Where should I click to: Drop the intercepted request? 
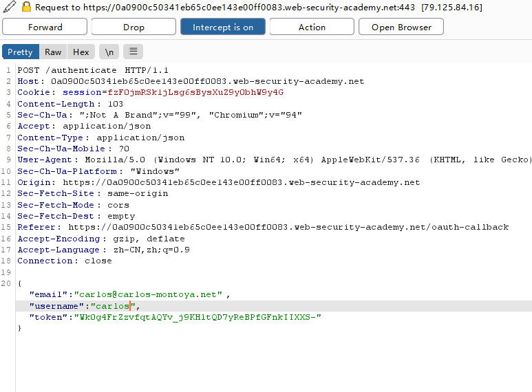click(134, 27)
